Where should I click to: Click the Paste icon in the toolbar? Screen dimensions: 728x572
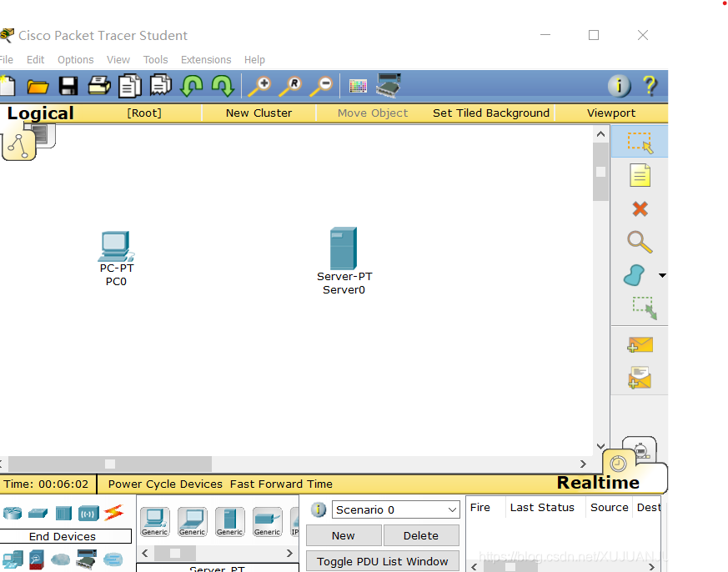pos(161,85)
